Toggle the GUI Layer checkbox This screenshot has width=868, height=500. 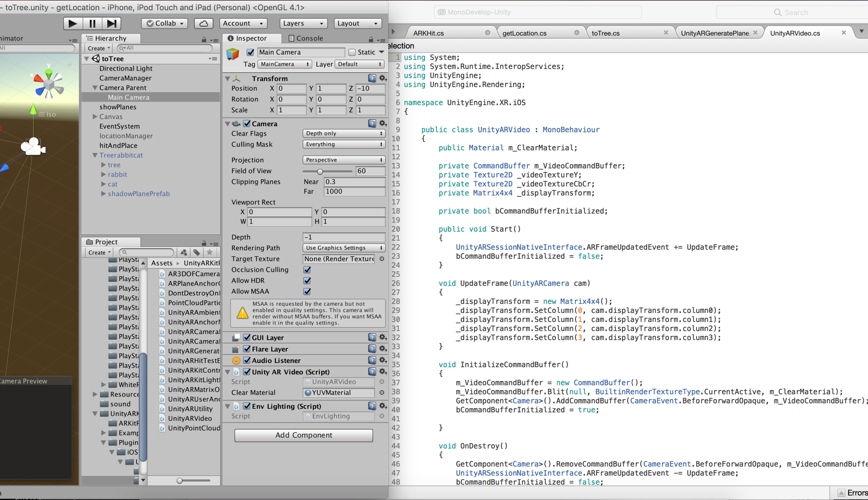247,337
